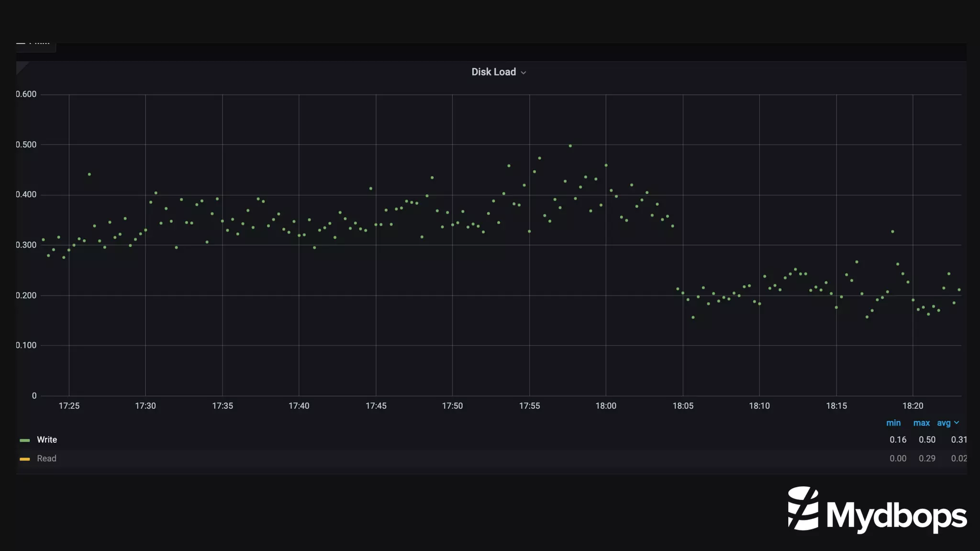Sort legend by min column

893,423
